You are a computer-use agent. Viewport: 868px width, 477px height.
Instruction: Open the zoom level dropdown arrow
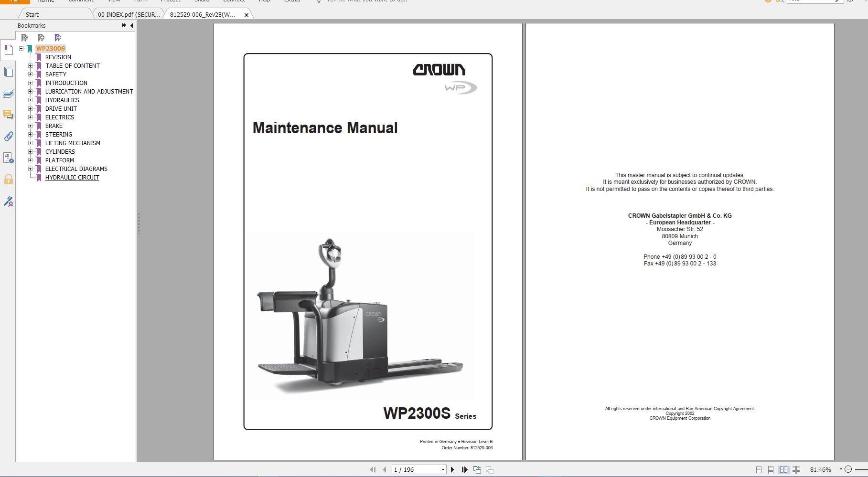(841, 469)
